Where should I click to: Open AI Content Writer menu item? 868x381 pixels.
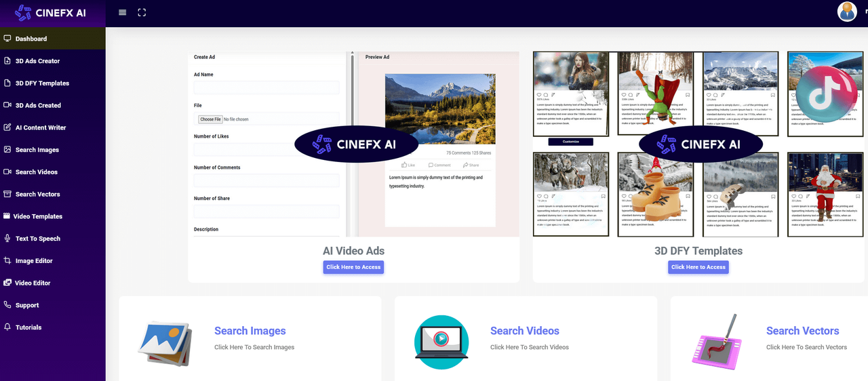41,127
